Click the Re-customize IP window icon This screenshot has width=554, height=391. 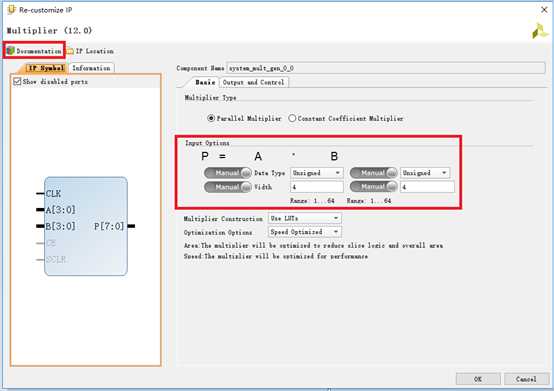[x=11, y=10]
